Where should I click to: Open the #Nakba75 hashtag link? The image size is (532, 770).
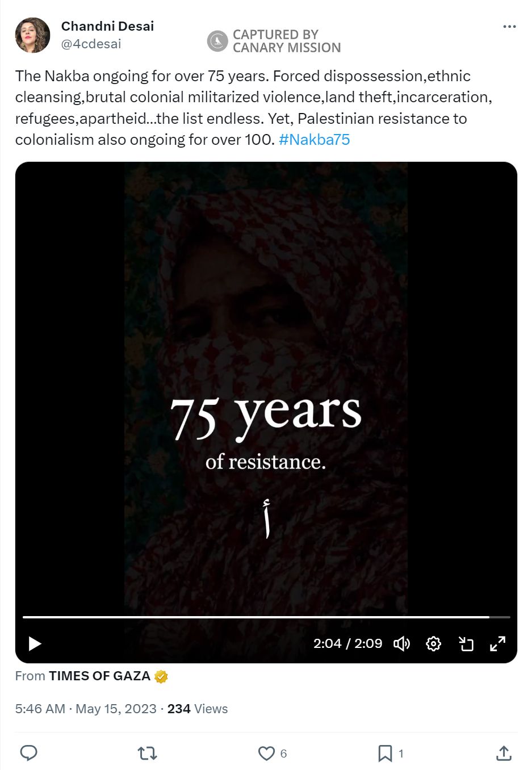(313, 139)
